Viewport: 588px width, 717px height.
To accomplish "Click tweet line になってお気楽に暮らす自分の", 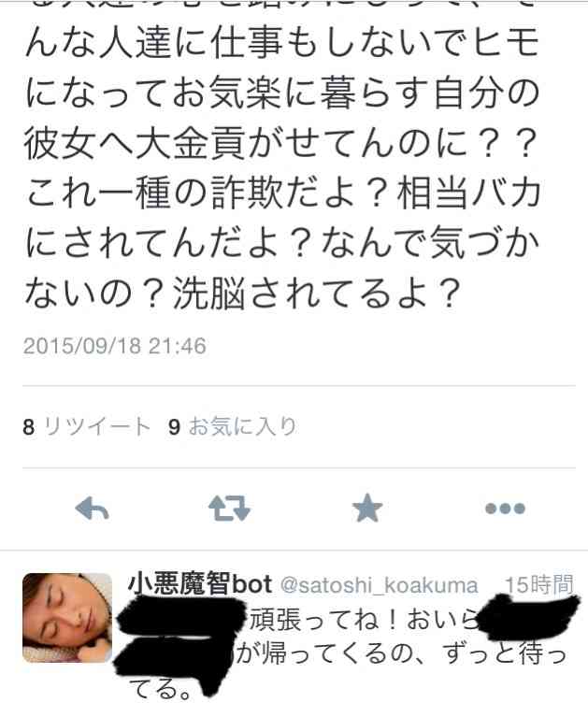I will [282, 94].
